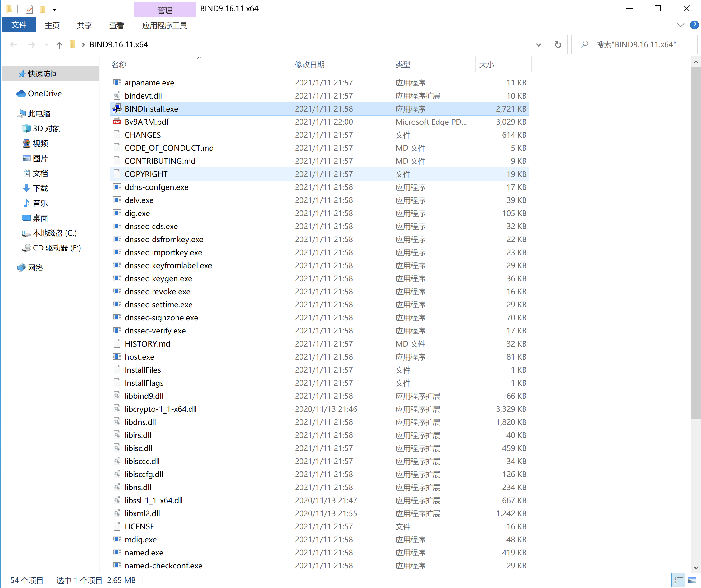Select the BINDInstall.exe installer icon
Image resolution: width=701 pixels, height=588 pixels.
[117, 109]
